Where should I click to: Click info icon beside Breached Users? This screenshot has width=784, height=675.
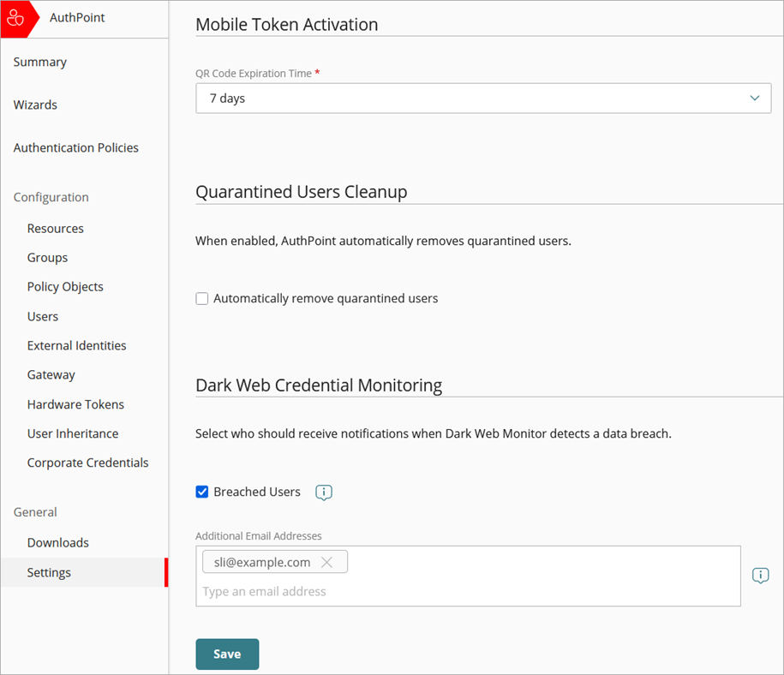323,493
